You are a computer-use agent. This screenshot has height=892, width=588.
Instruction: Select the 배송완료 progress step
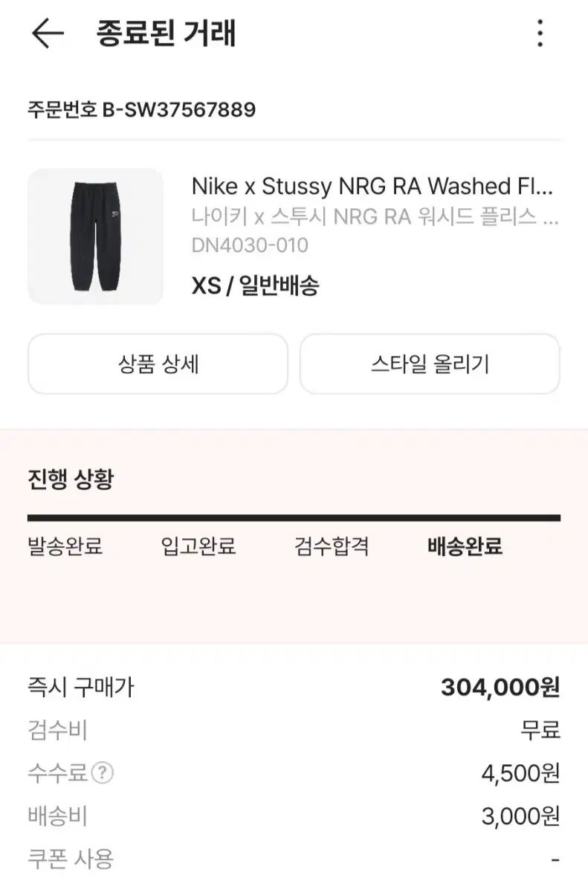point(465,547)
